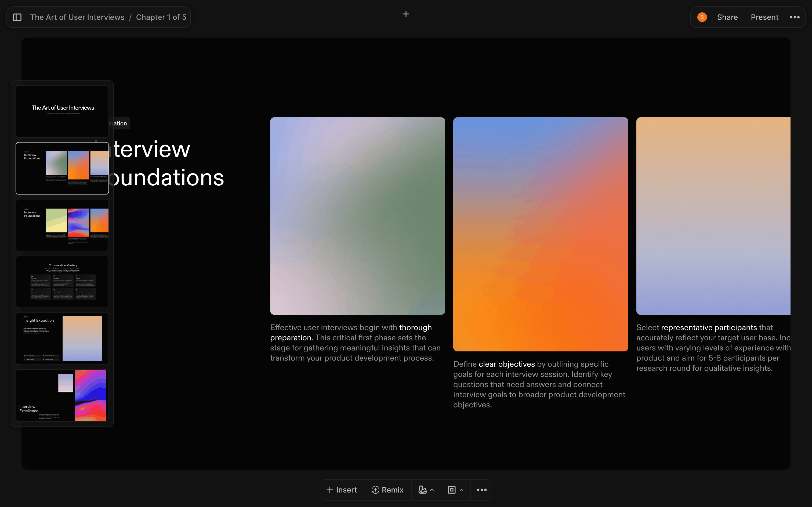Toggle the sidebar panel icon
Image resolution: width=812 pixels, height=507 pixels.
click(x=17, y=17)
